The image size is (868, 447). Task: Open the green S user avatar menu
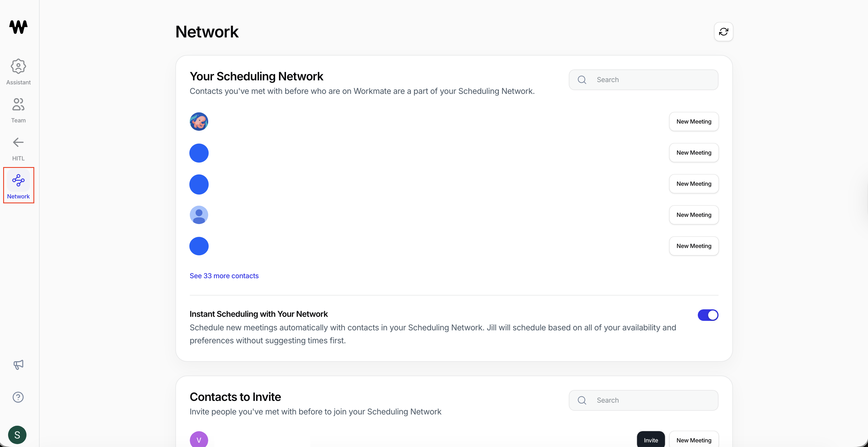tap(17, 435)
